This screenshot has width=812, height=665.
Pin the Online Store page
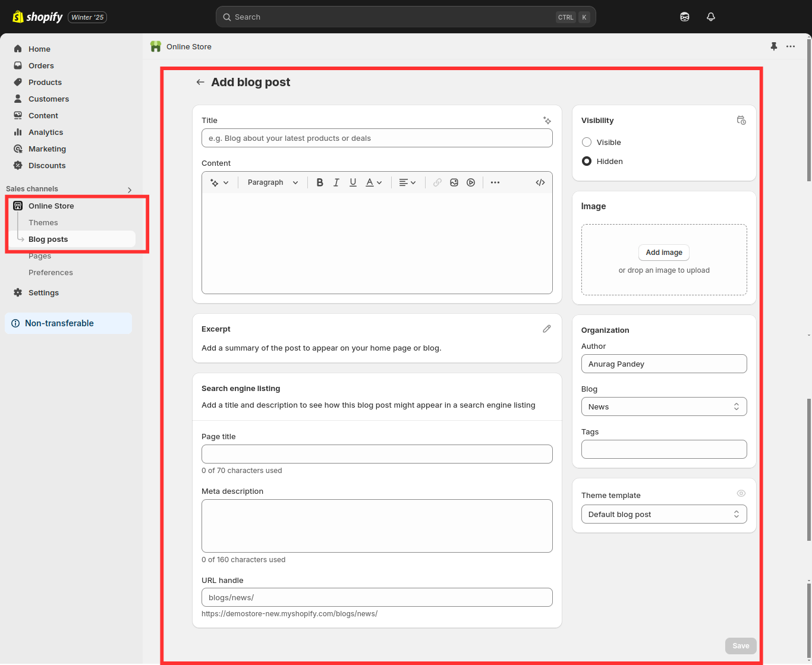pyautogui.click(x=773, y=46)
